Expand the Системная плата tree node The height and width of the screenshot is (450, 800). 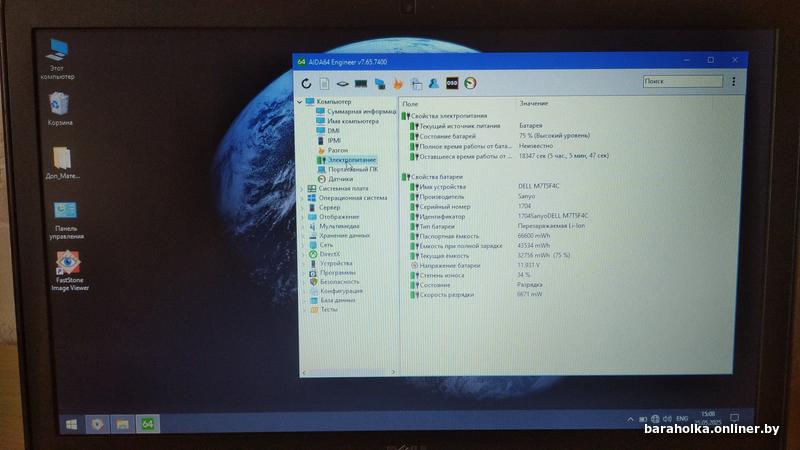coord(303,188)
